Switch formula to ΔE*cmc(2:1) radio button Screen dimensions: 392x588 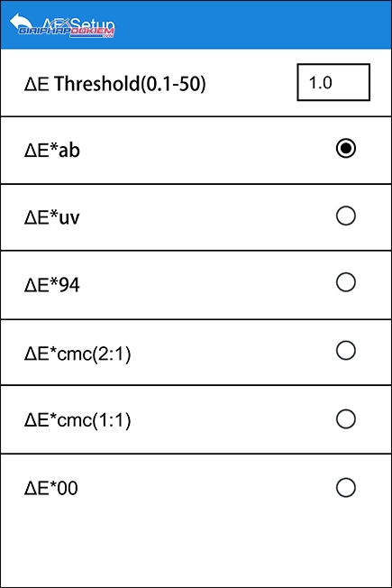coord(345,350)
